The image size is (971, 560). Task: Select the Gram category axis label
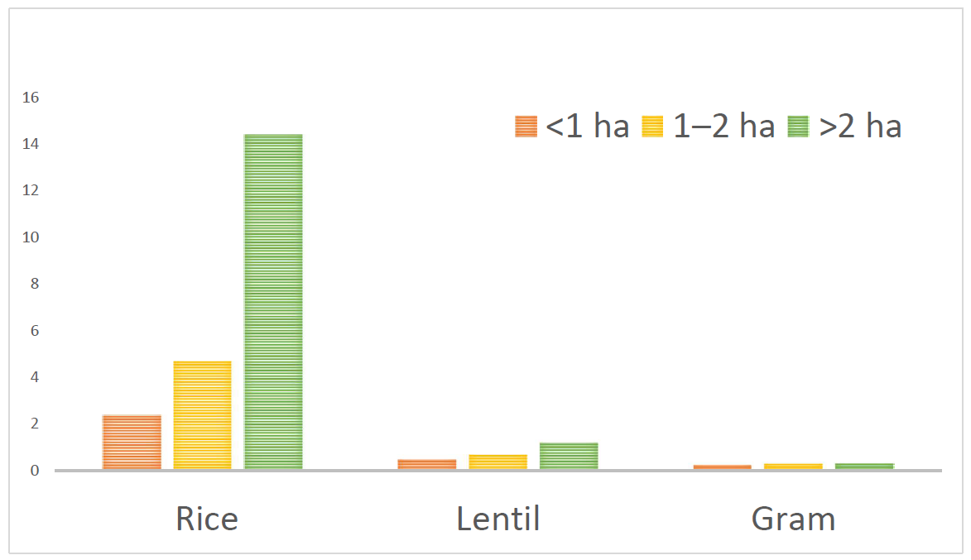(793, 519)
